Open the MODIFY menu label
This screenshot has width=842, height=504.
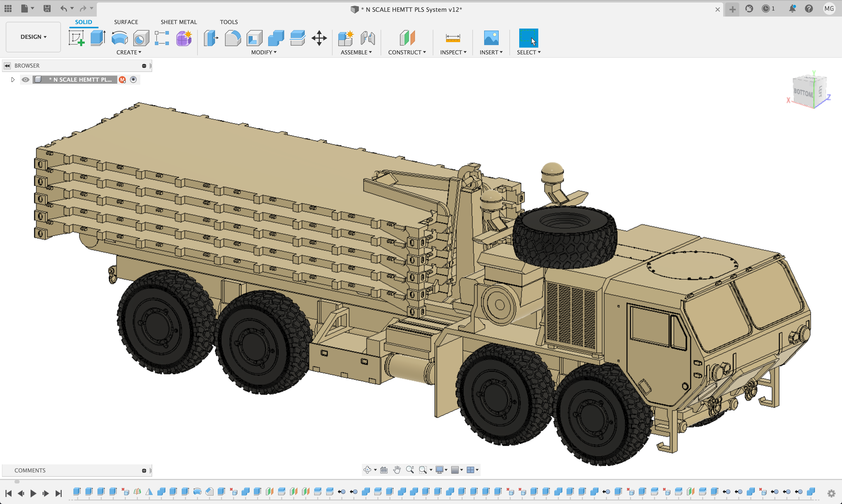264,52
